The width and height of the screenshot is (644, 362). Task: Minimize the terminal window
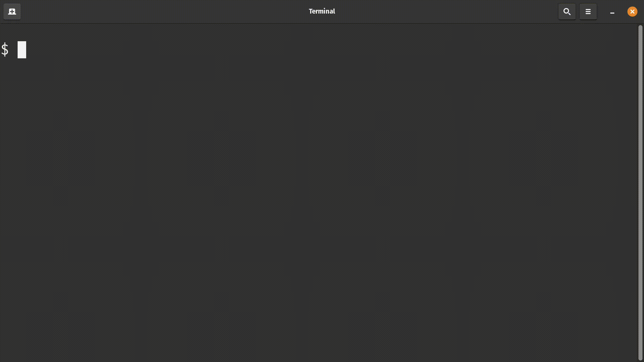click(612, 12)
